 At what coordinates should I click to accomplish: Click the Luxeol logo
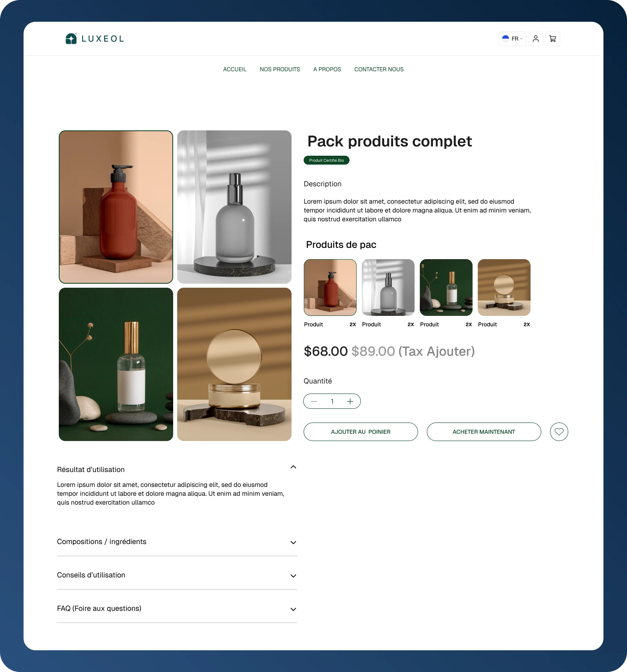95,39
